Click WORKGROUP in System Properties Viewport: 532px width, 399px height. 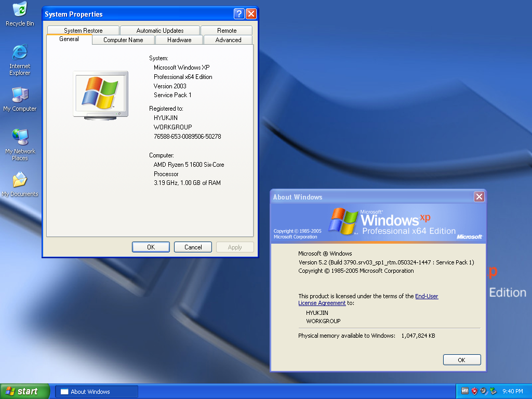point(172,127)
